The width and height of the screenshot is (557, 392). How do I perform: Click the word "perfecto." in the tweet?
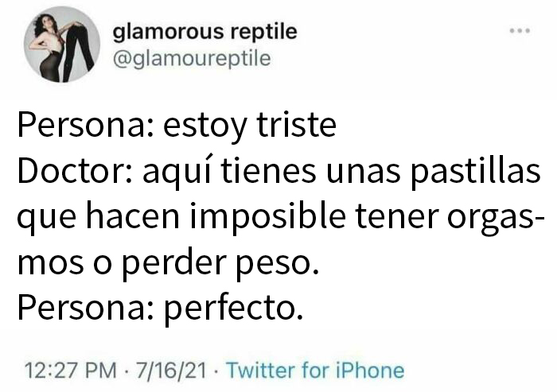(x=234, y=306)
